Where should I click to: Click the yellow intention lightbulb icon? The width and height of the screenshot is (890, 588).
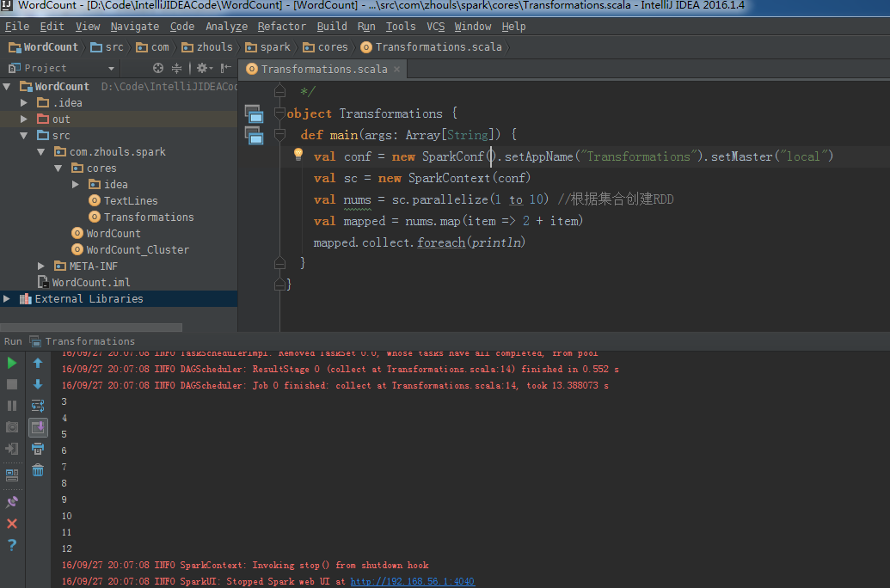coord(298,155)
